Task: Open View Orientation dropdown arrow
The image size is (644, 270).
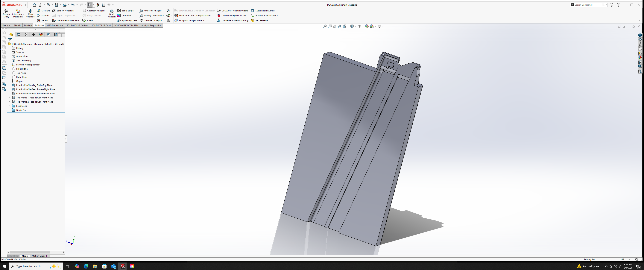Action: [348, 26]
